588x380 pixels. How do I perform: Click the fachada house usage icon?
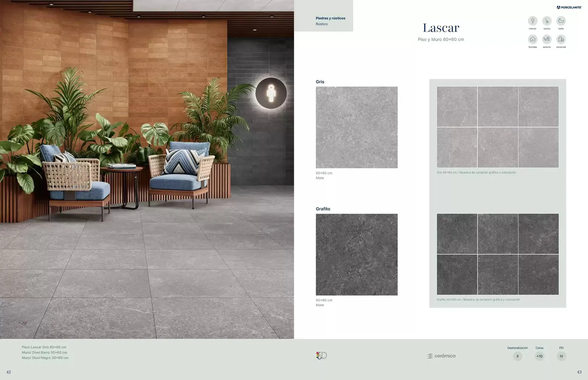533,39
